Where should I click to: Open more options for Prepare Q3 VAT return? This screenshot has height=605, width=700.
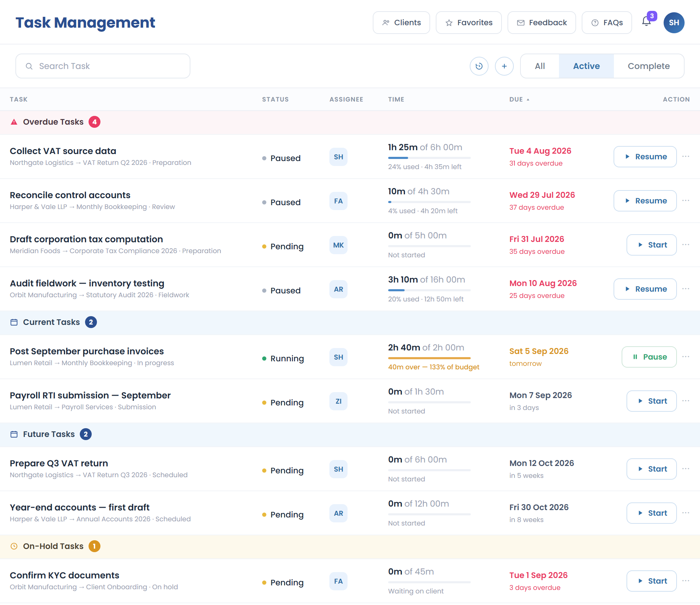point(686,469)
